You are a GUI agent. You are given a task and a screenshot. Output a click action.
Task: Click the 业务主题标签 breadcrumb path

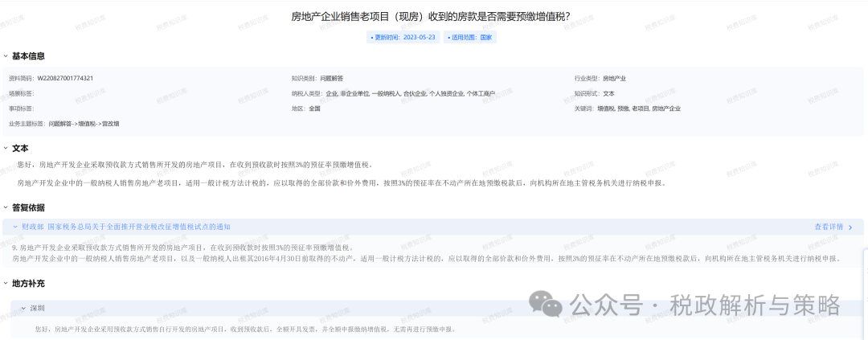[84, 124]
